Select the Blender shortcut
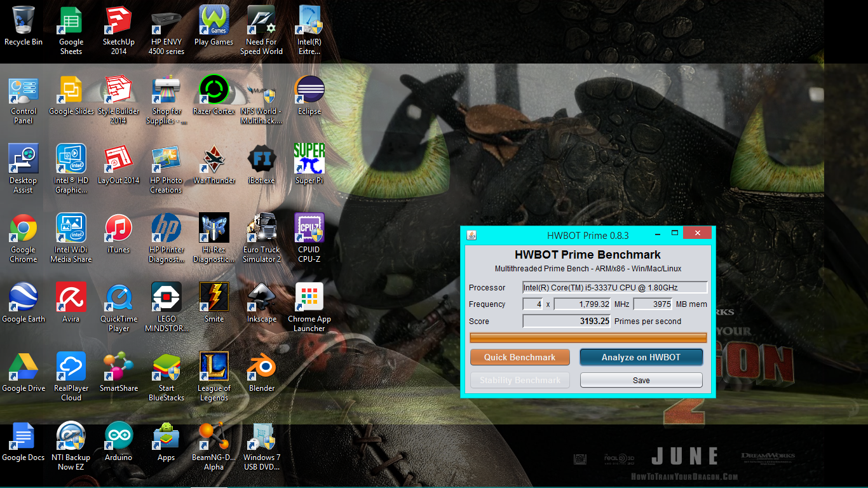The width and height of the screenshot is (868, 488). pyautogui.click(x=262, y=367)
